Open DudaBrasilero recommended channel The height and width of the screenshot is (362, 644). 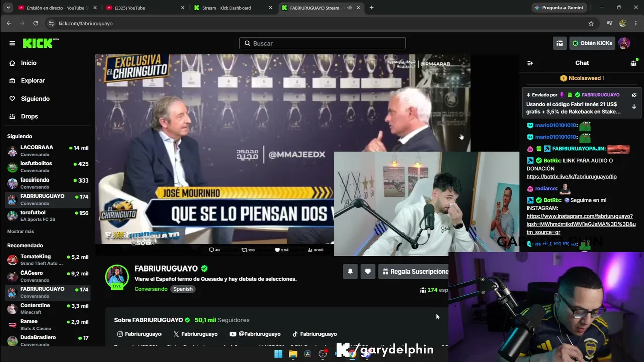pyautogui.click(x=48, y=340)
